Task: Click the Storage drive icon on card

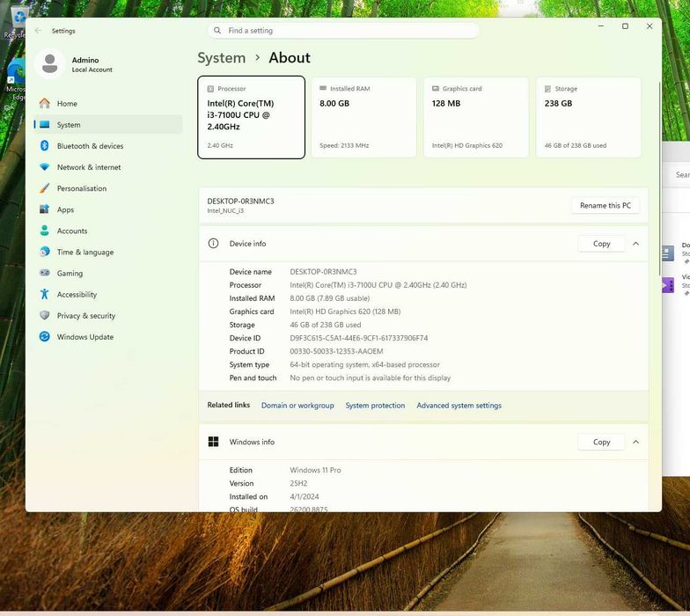Action: click(547, 89)
